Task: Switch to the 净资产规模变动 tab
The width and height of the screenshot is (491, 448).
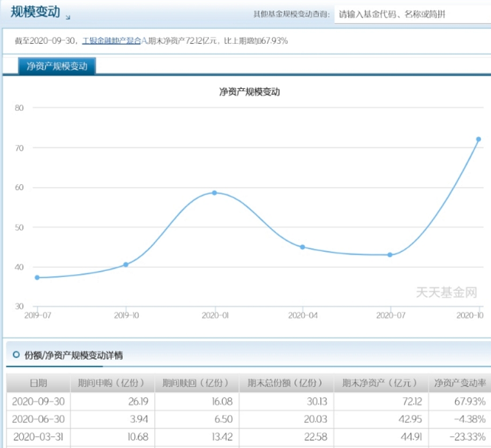Action: (x=57, y=66)
